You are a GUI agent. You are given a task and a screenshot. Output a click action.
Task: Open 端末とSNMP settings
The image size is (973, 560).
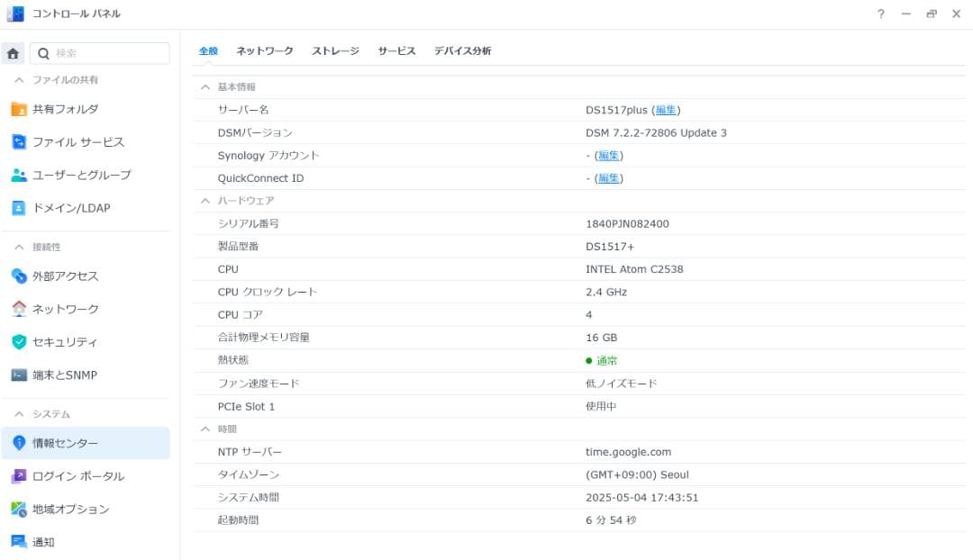click(x=65, y=375)
